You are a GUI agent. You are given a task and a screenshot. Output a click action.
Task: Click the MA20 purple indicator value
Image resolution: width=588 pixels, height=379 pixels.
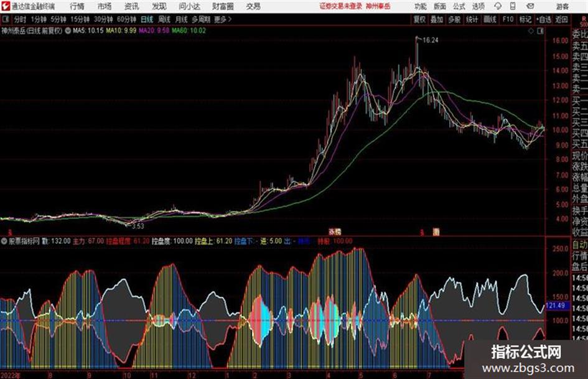[154, 30]
